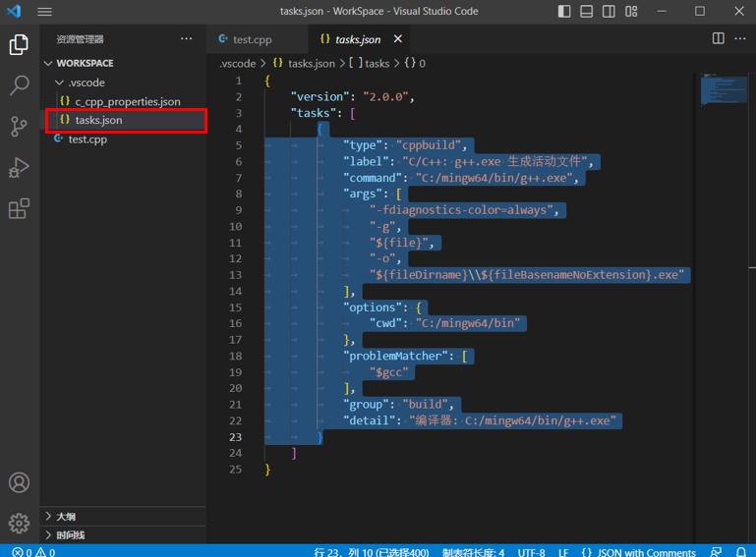756x557 pixels.
Task: Click the feedback icon in status bar
Action: 716,552
